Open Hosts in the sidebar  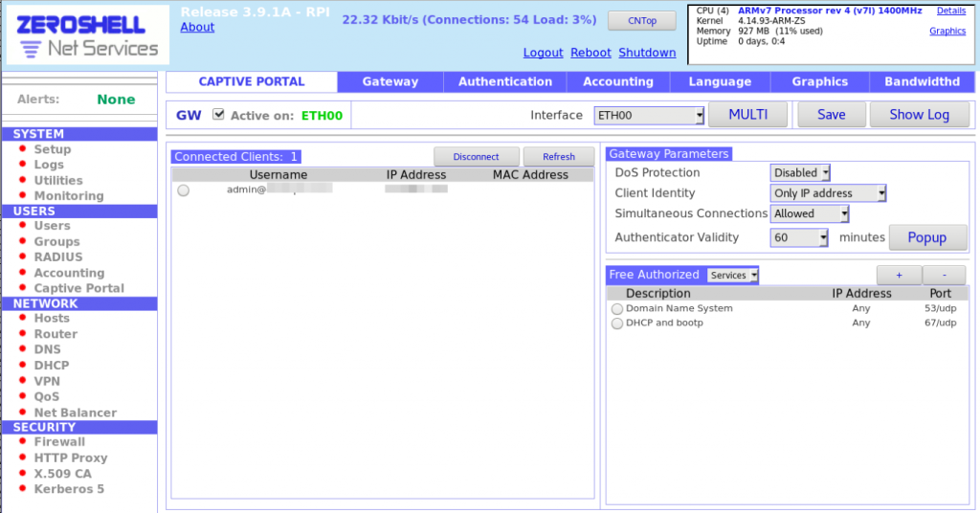click(x=52, y=318)
